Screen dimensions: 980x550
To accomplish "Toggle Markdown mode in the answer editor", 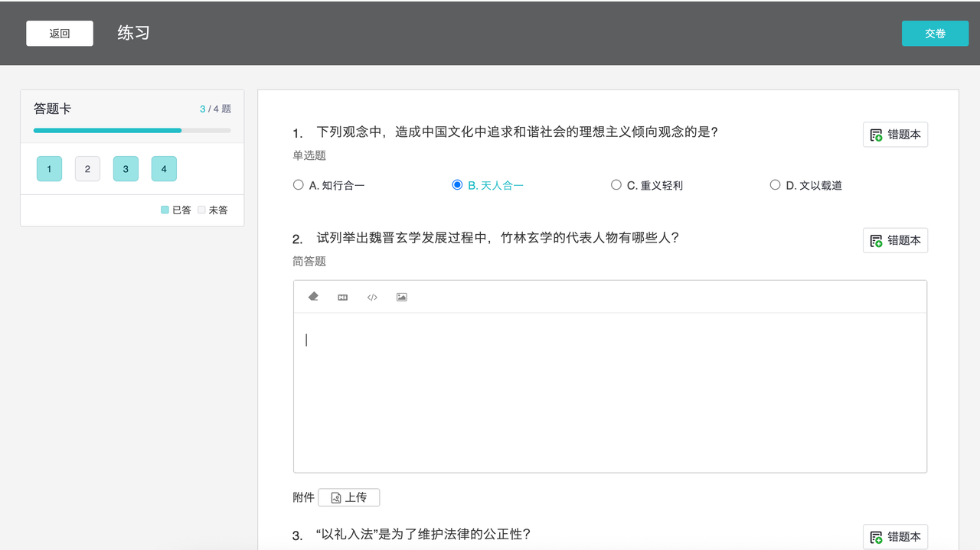I will [x=343, y=297].
